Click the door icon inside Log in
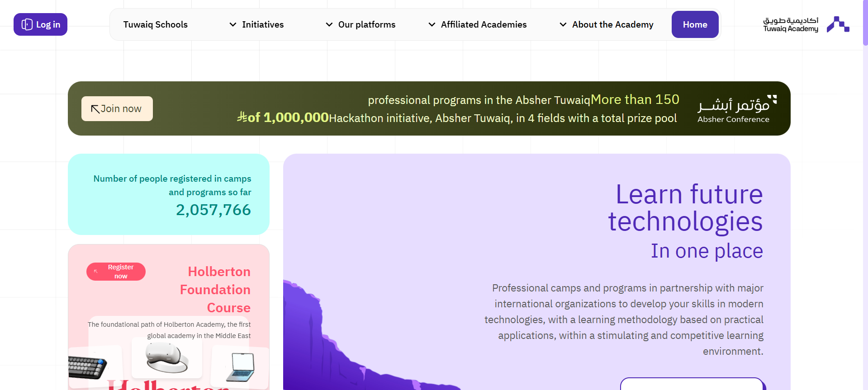 [27, 24]
